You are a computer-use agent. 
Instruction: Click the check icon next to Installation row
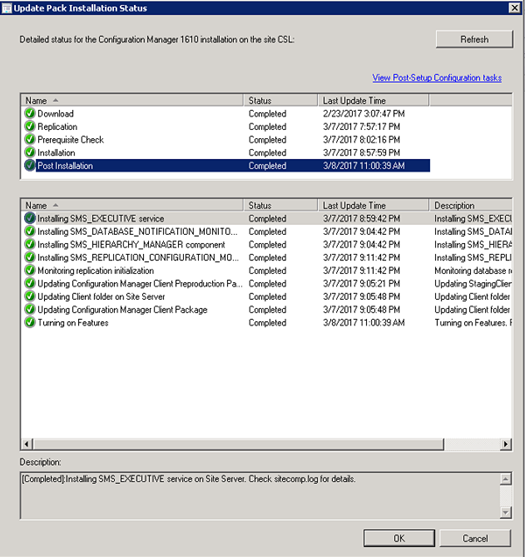pos(30,152)
